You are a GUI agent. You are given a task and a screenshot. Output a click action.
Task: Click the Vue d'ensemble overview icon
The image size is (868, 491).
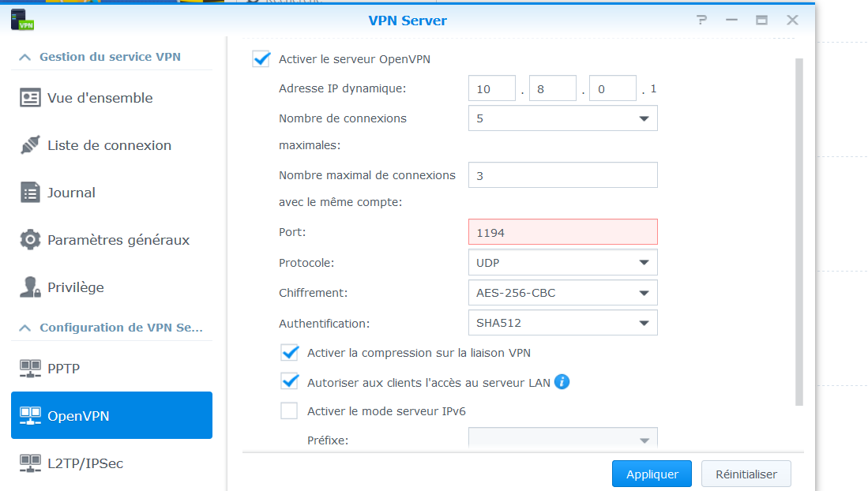click(30, 98)
